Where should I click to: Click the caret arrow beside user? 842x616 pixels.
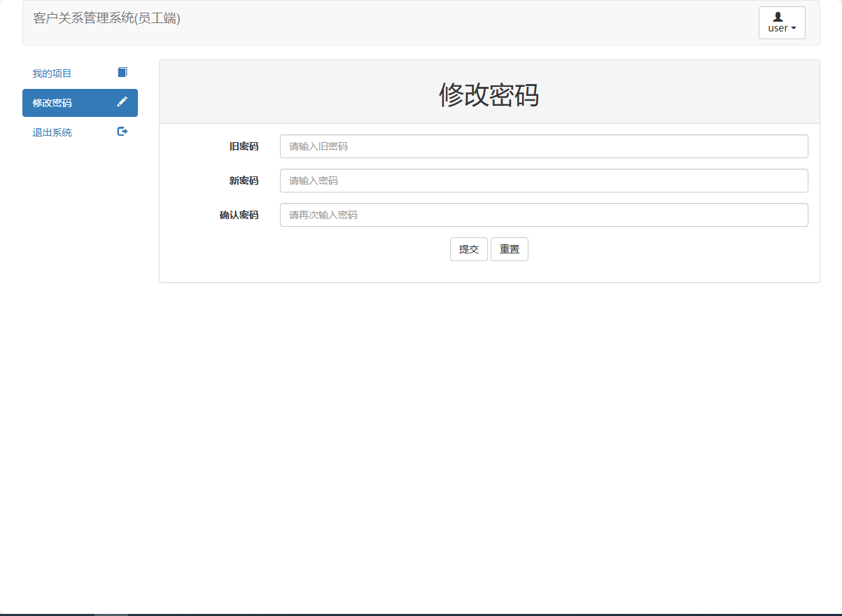793,28
